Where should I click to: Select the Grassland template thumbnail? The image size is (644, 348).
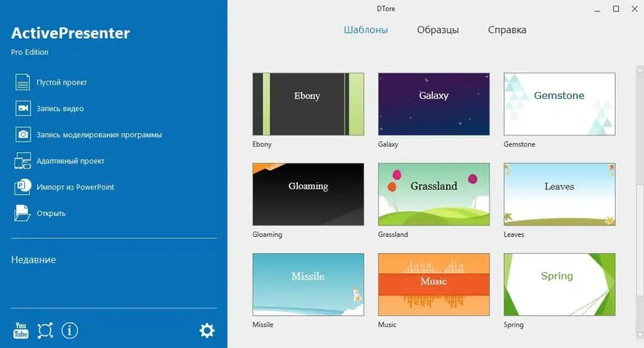434,194
